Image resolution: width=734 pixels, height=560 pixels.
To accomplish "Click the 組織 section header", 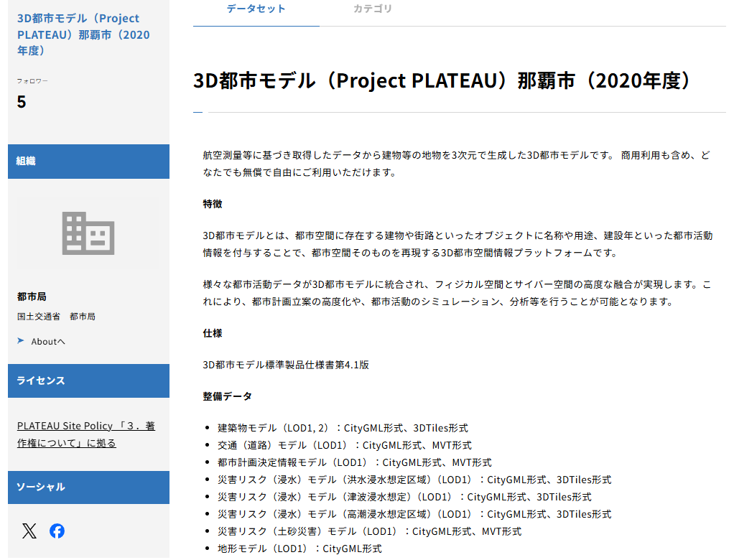I will pos(88,162).
